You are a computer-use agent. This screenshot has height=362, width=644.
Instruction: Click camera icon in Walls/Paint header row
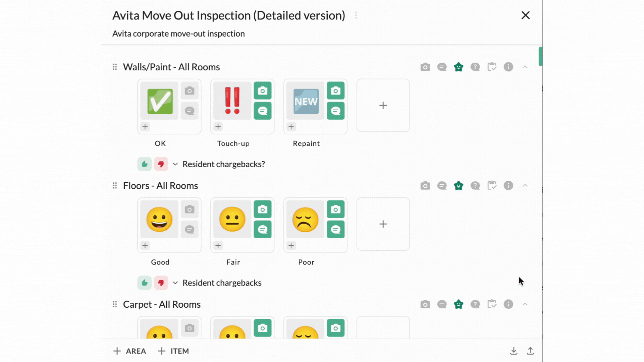point(425,67)
